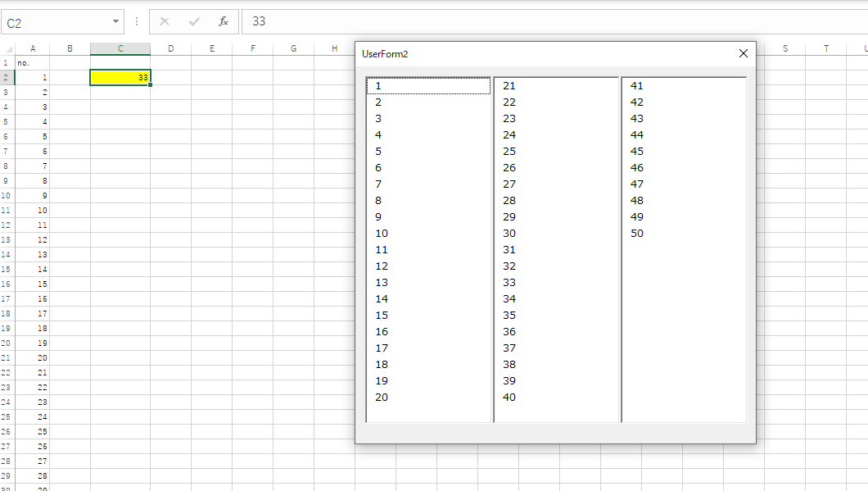
Task: Click the Insert Function fx icon
Action: point(223,21)
